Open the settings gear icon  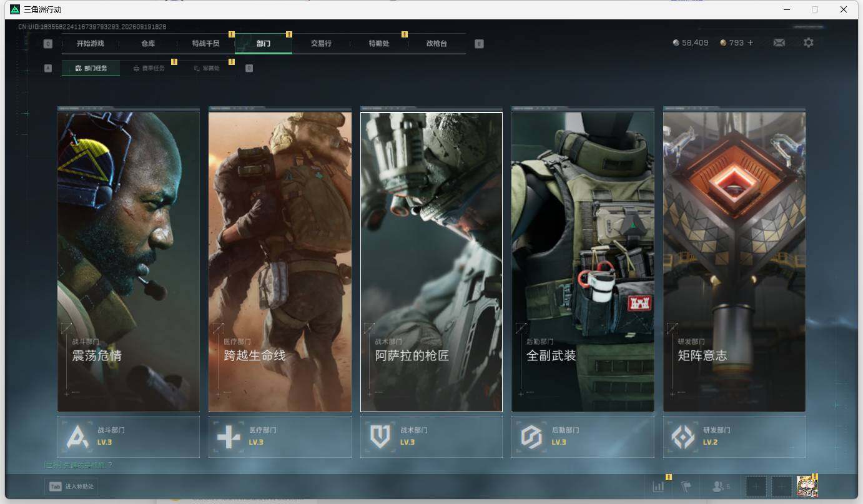(809, 42)
